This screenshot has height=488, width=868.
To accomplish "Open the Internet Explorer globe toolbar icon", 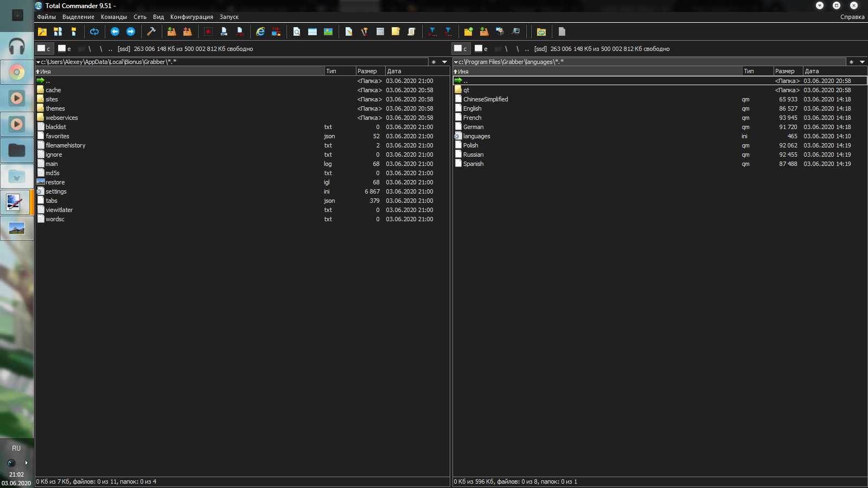I will 260,31.
